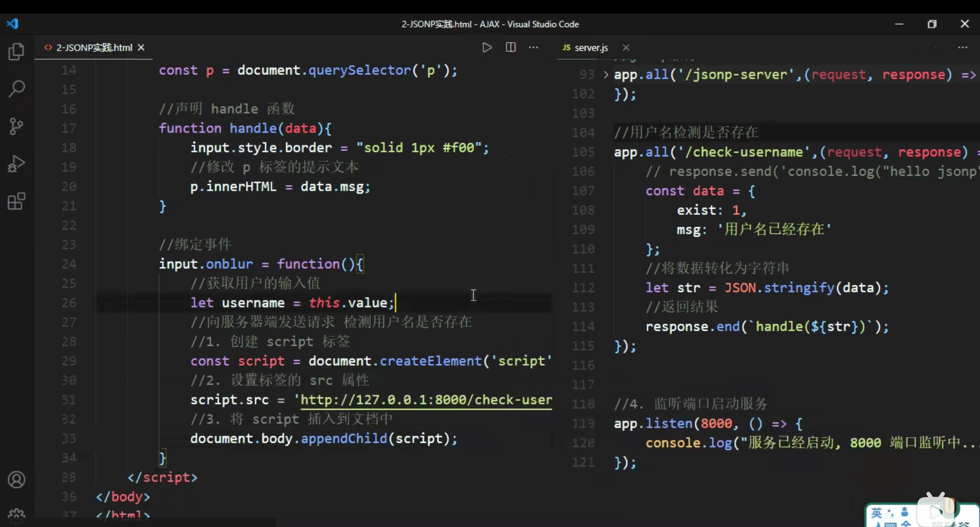The width and height of the screenshot is (980, 527).
Task: Click the '//绑定事件' comment on line 23
Action: point(195,244)
